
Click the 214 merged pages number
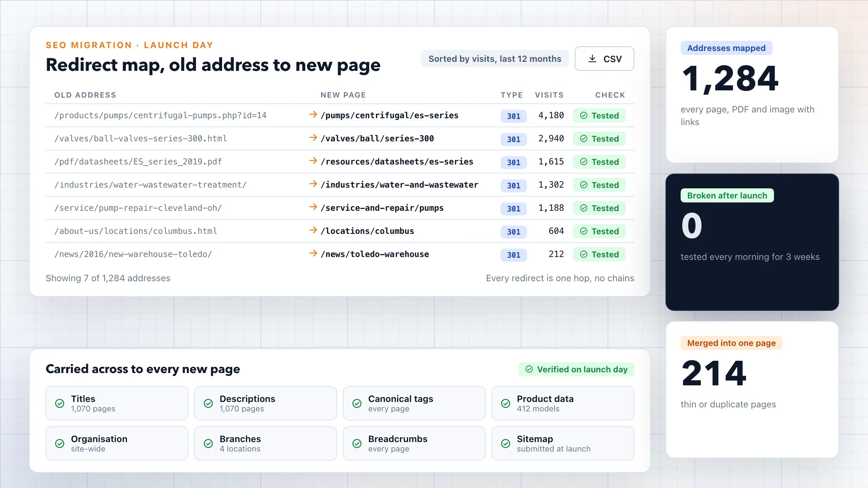click(714, 373)
